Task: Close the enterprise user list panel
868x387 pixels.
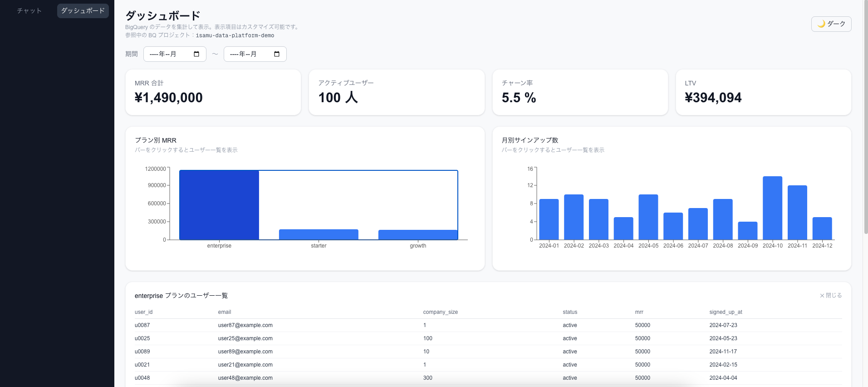Action: coord(830,296)
